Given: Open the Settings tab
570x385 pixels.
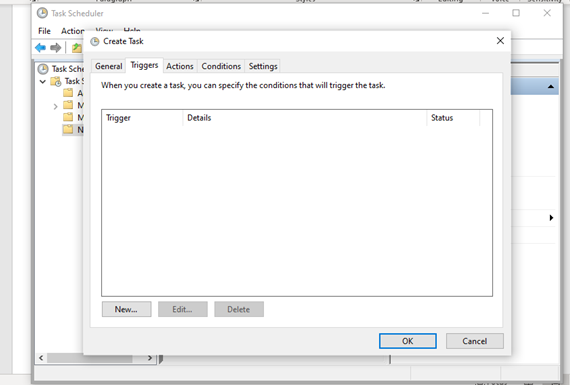Looking at the screenshot, I should [263, 66].
